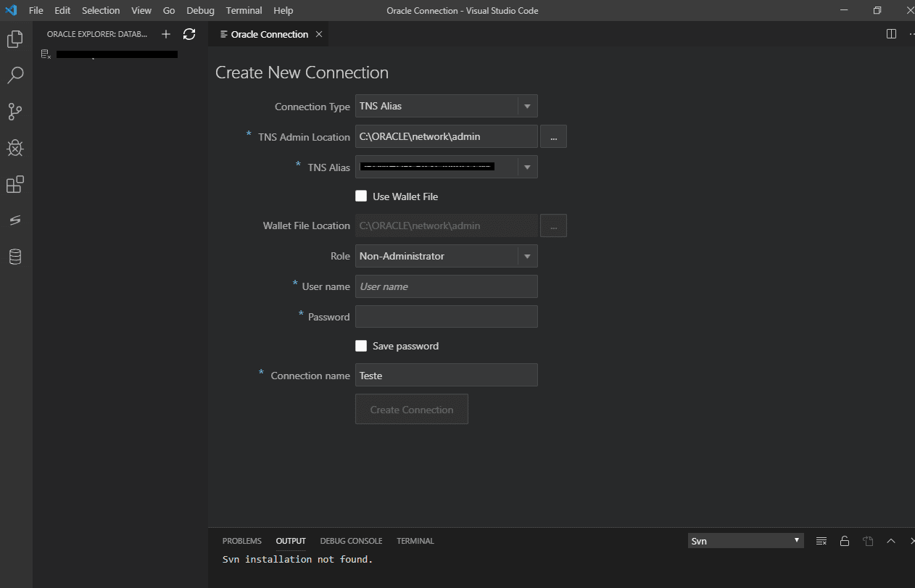
Task: Expand the TNS Alias dropdown
Action: click(527, 167)
